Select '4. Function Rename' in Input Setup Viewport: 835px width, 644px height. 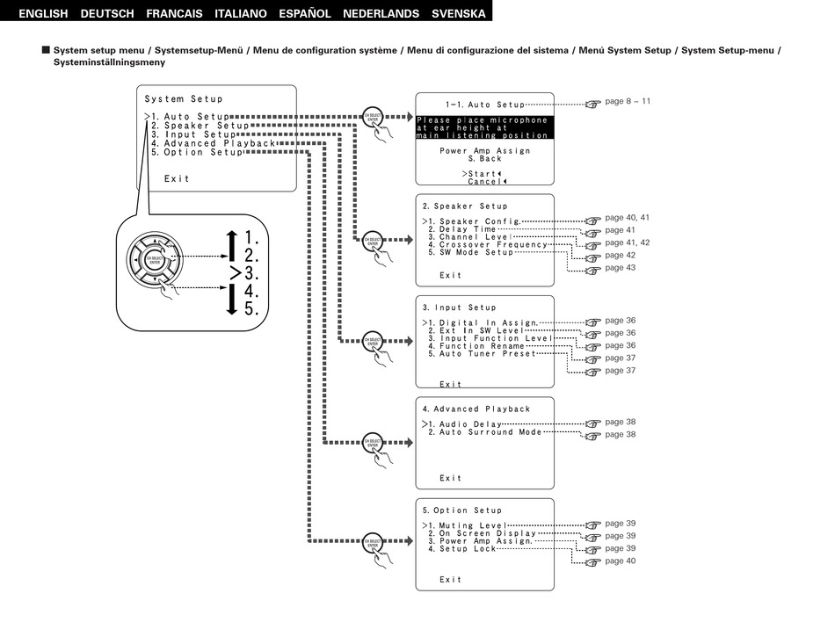476,346
